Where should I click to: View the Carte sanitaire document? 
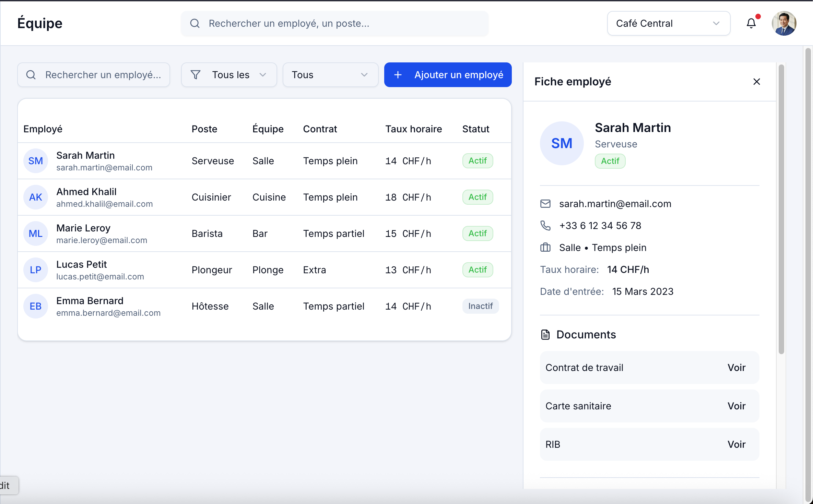tap(737, 406)
